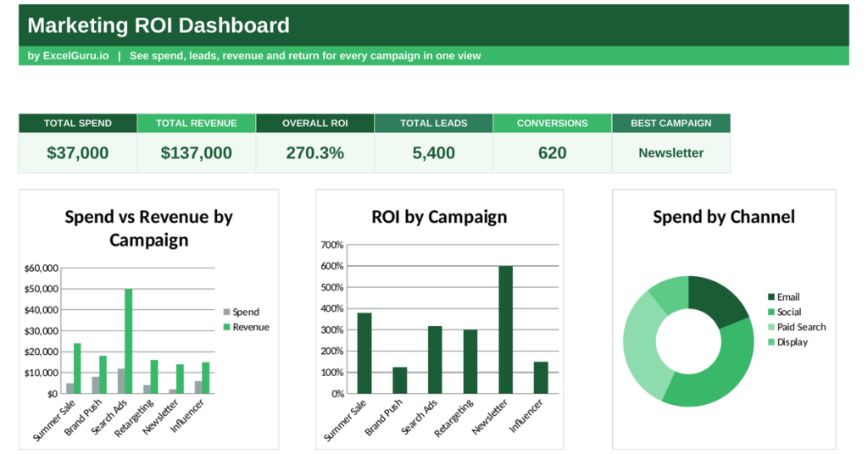Select the BEST CAMPAIGN header cell

671,124
